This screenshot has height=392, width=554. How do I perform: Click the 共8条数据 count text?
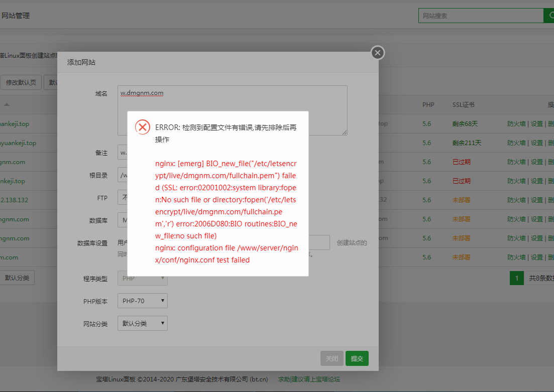tap(541, 278)
